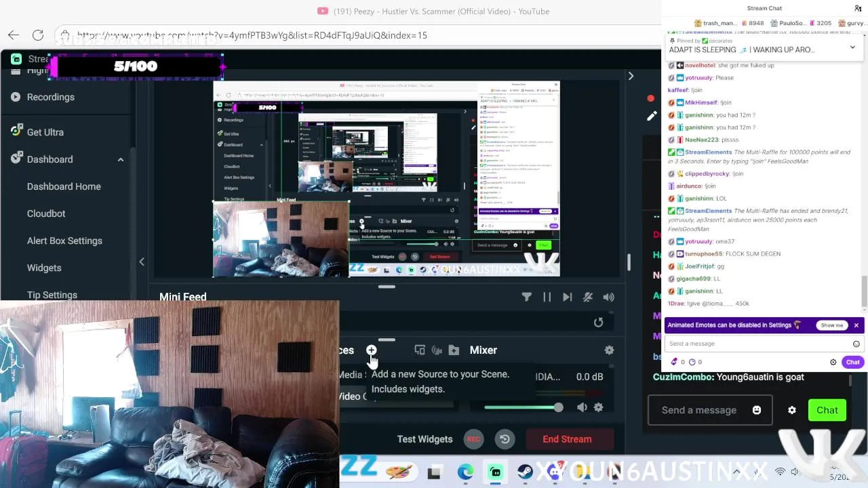Click the Show me button
The height and width of the screenshot is (488, 868).
[x=832, y=325]
